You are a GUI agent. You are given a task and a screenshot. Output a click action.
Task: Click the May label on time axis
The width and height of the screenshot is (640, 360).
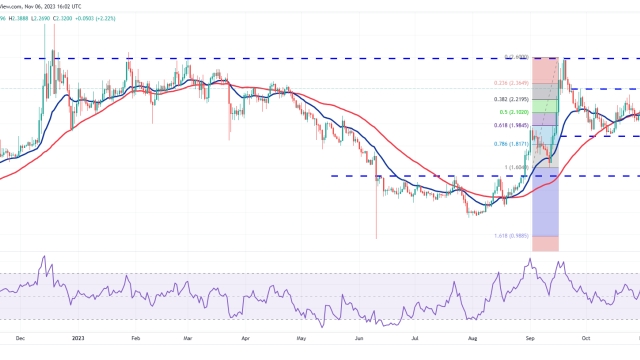[x=301, y=338]
